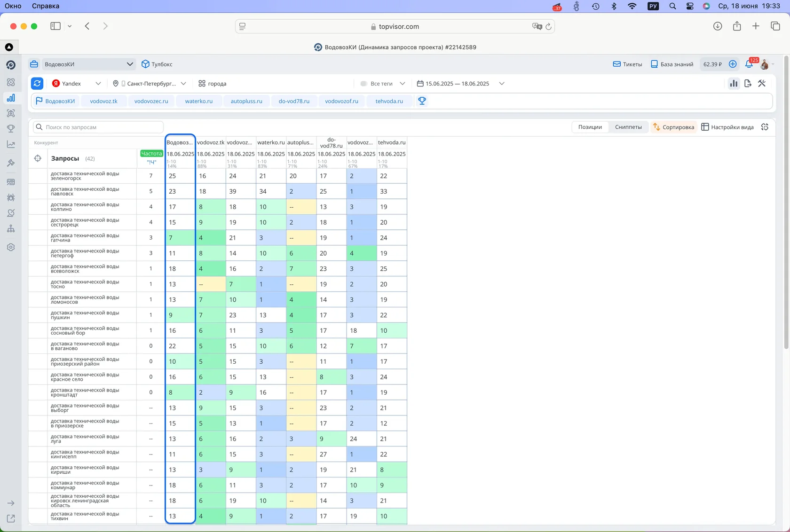Open the date range 15.06.2025 — 18.06.2025 dropdown

[461, 84]
